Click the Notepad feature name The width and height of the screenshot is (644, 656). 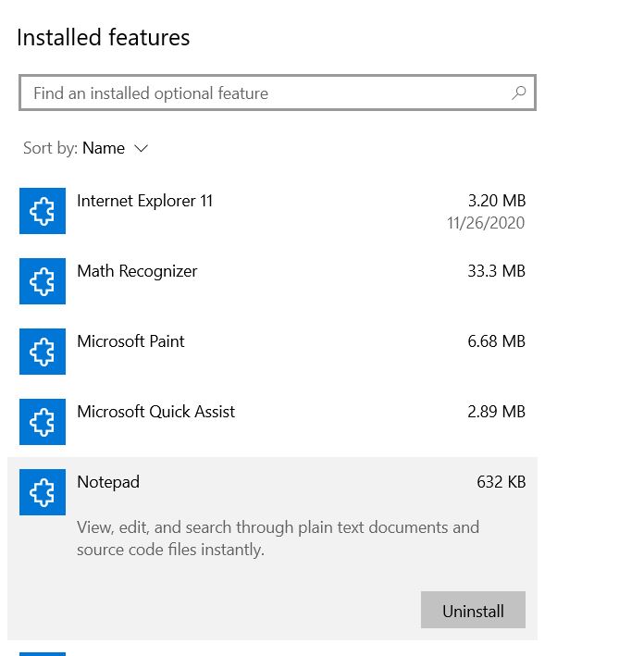click(x=108, y=482)
